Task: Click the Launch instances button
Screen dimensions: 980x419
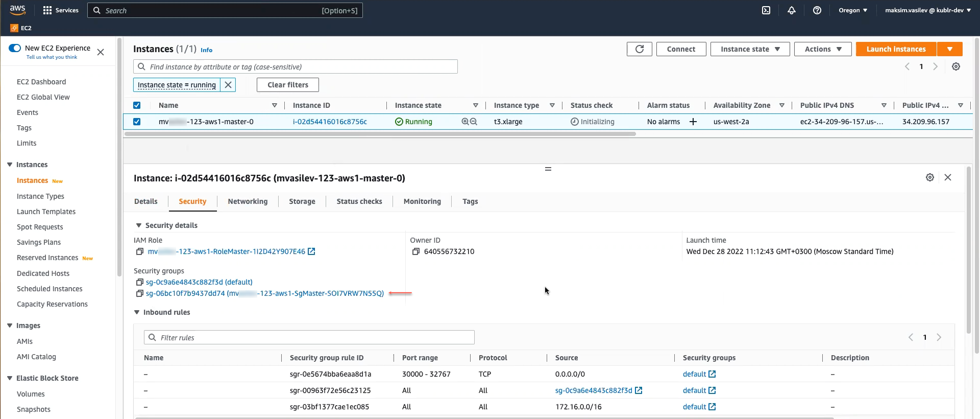Action: tap(896, 49)
